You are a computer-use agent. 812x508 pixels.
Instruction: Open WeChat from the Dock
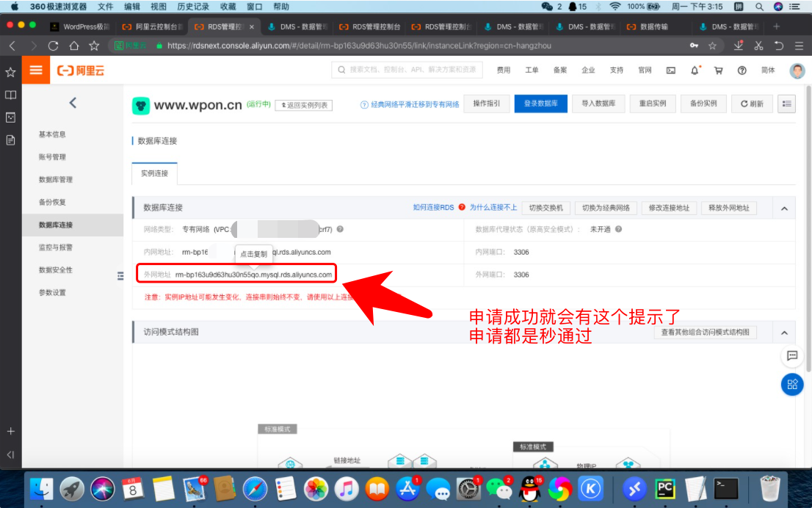[x=499, y=488]
